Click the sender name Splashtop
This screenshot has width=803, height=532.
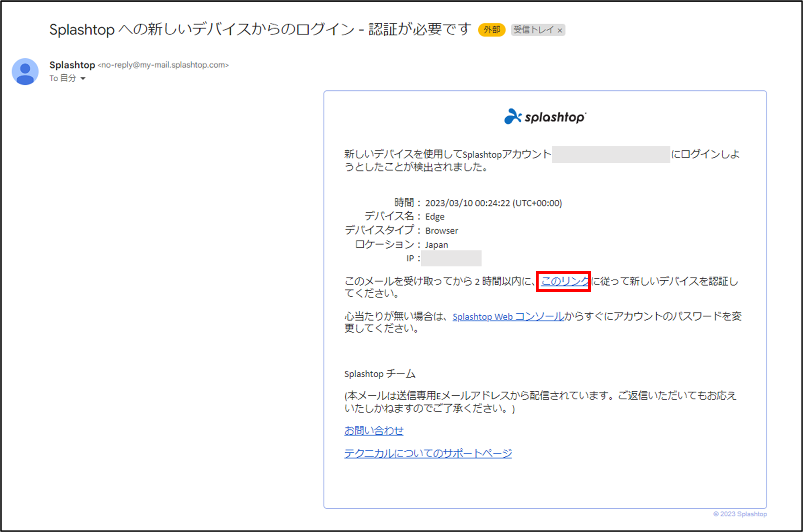click(72, 65)
